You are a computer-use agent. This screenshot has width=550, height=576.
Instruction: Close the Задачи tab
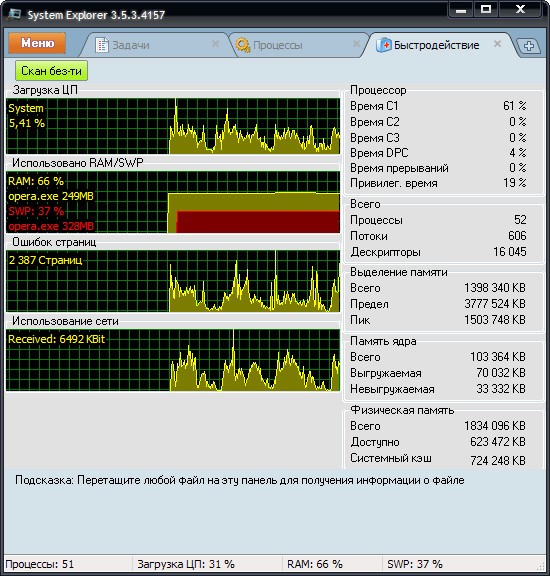(216, 44)
